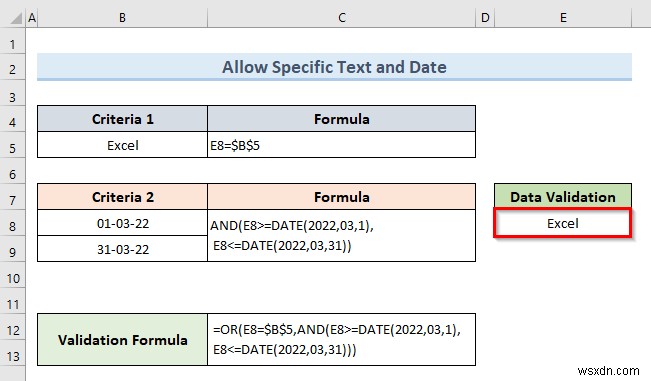Select column C header
Image resolution: width=651 pixels, height=381 pixels.
pos(341,18)
